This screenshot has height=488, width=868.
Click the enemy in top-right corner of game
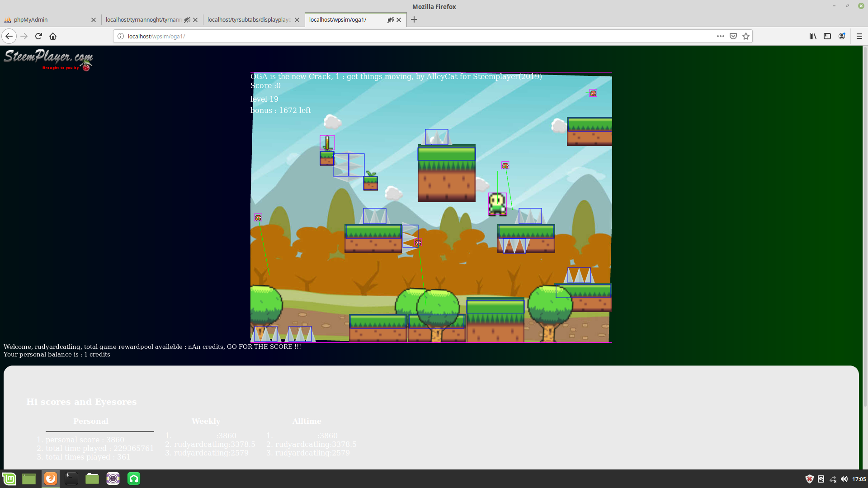(x=593, y=93)
